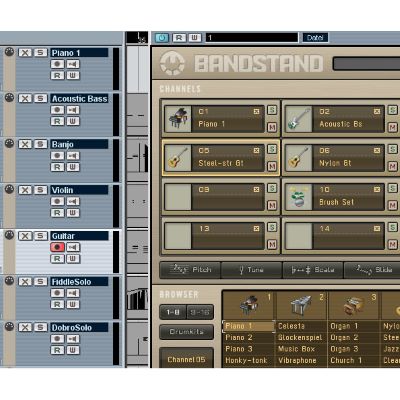
Task: Select the FiddleSolo track name
Action: pyautogui.click(x=79, y=282)
